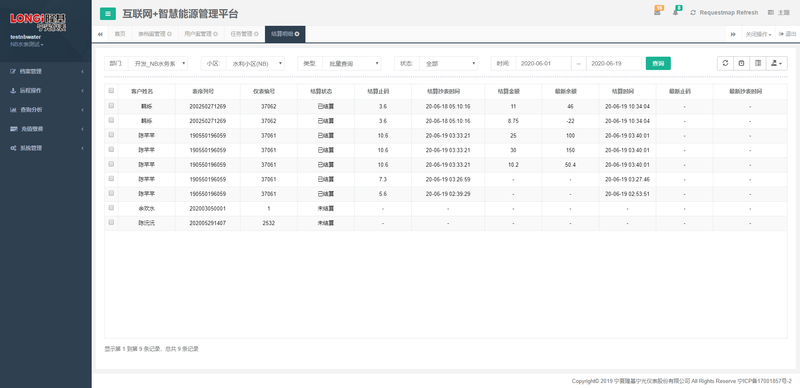Click the 充值缴费 card icon in sidebar
Viewport: 800px width, 388px height.
coord(13,129)
